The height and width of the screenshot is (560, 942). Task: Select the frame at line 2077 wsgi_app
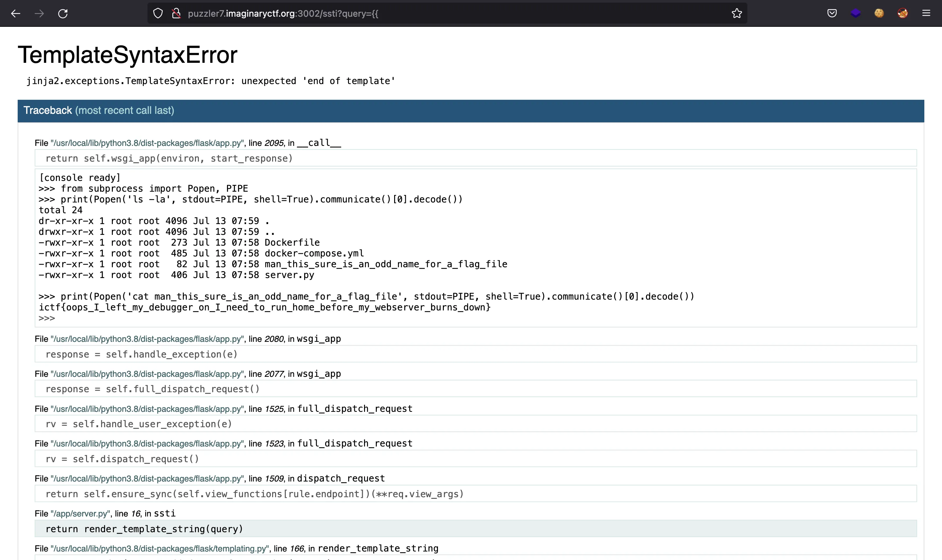click(x=188, y=374)
